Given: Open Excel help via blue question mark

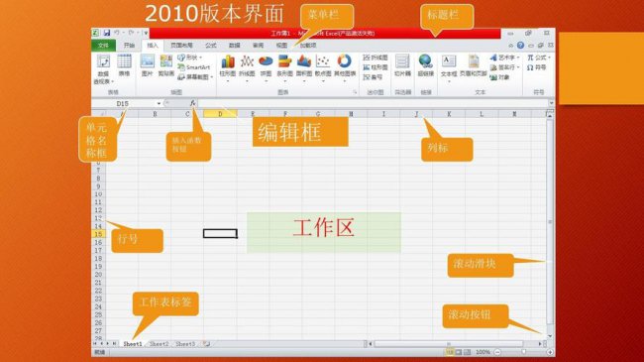Looking at the screenshot, I should (x=520, y=46).
